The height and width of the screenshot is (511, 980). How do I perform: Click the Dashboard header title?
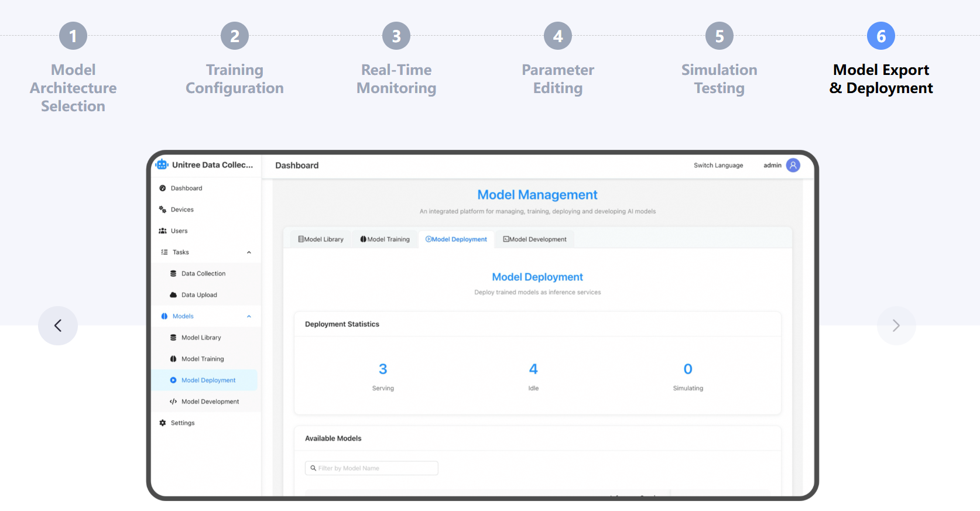(x=297, y=166)
